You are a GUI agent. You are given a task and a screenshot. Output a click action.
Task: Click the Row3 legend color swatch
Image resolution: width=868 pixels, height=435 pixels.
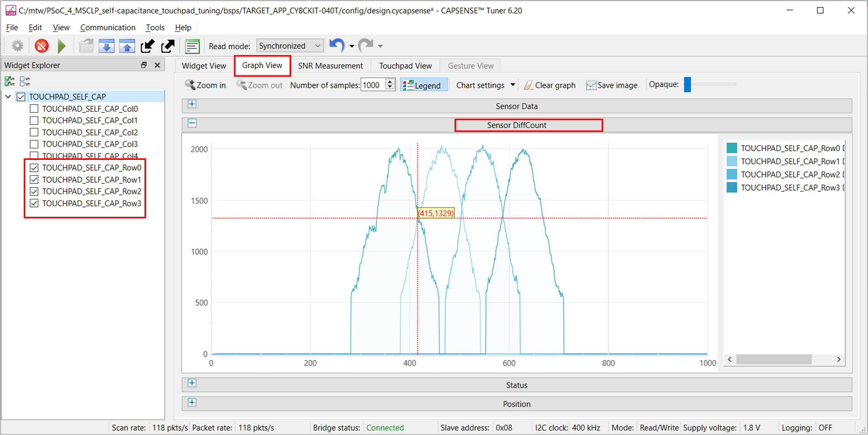(x=732, y=187)
